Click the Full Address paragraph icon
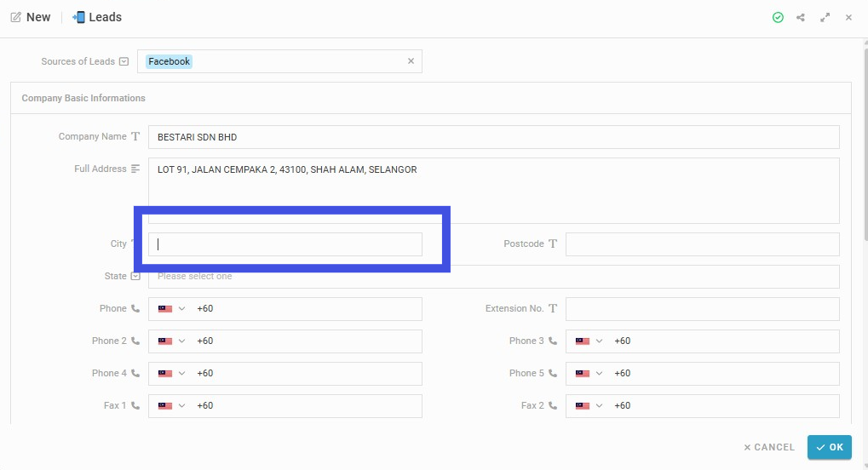 coord(135,169)
